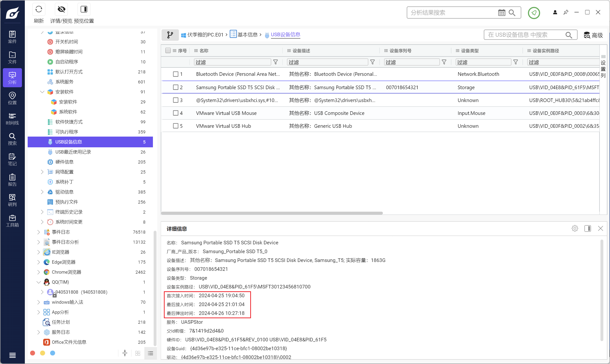The width and height of the screenshot is (610, 364).
Task: Switch to list view icon
Action: (151, 353)
